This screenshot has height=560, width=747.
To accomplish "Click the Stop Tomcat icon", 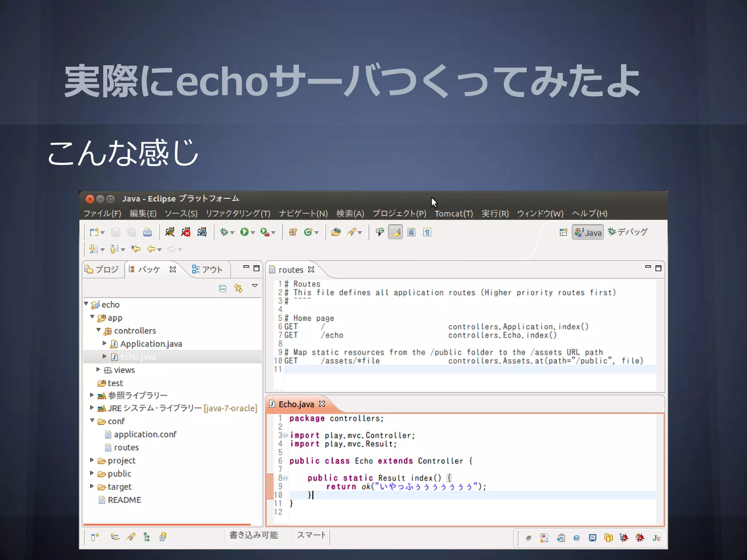I will click(186, 232).
